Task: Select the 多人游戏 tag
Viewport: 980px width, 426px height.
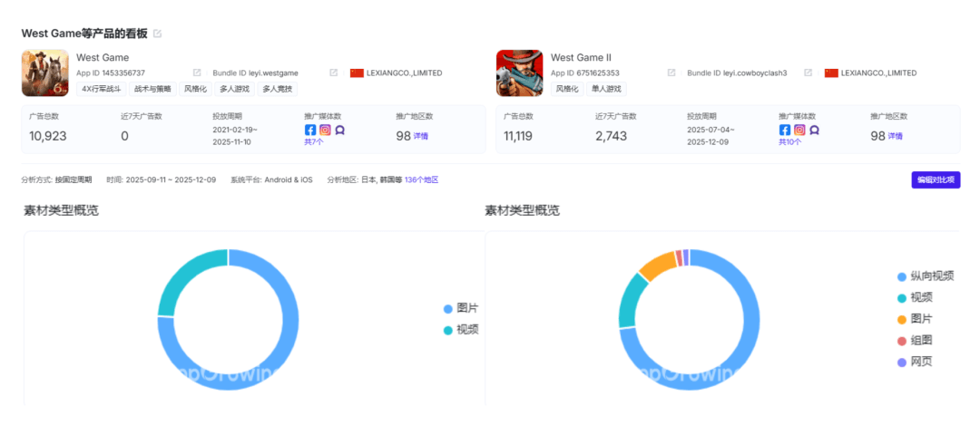Action: click(x=234, y=89)
